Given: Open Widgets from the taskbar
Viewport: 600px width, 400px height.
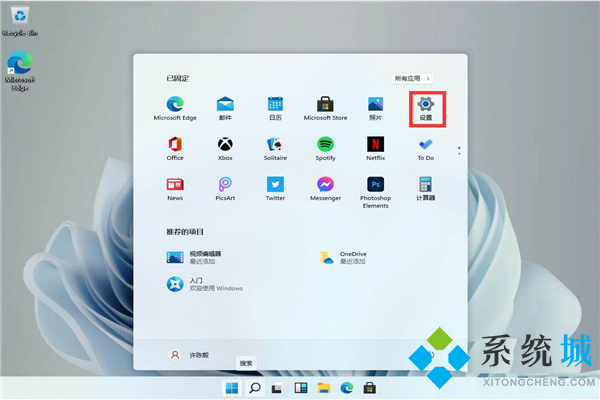Looking at the screenshot, I should (x=300, y=388).
